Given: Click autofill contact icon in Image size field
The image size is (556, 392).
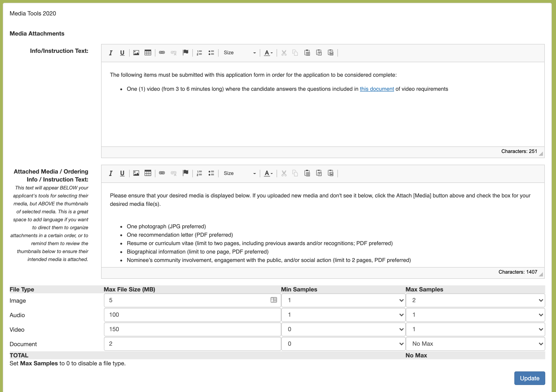Looking at the screenshot, I should click(274, 300).
